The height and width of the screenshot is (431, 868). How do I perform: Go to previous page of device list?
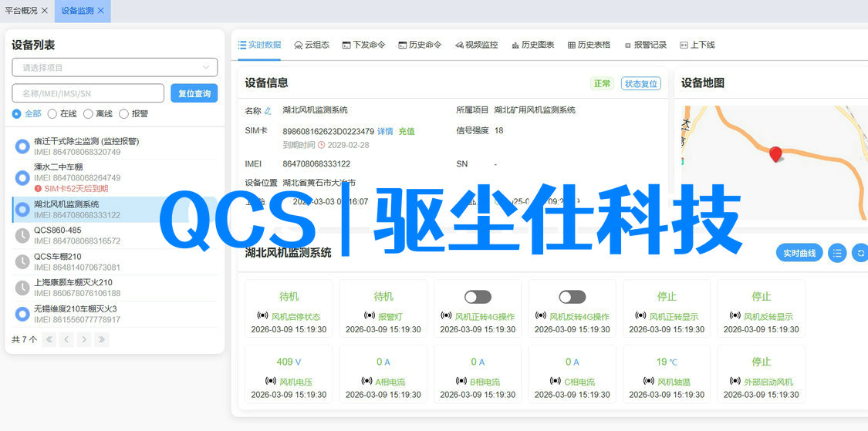(66, 340)
